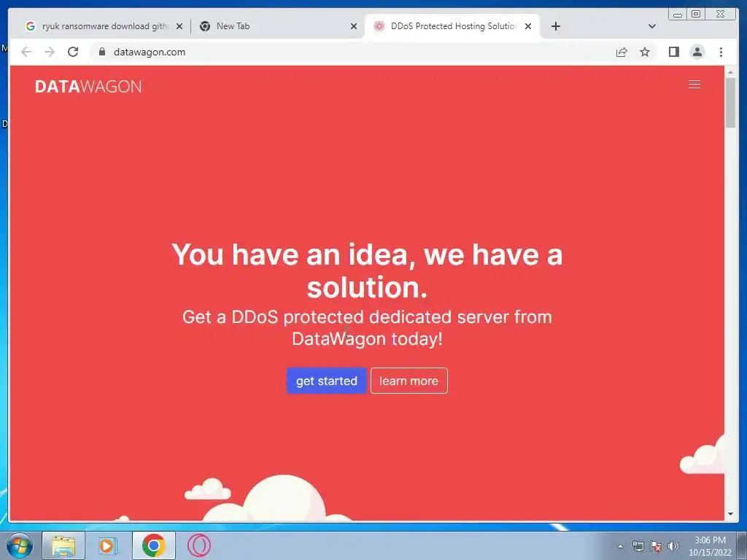Click the get started button
Image resolution: width=747 pixels, height=560 pixels.
[326, 381]
